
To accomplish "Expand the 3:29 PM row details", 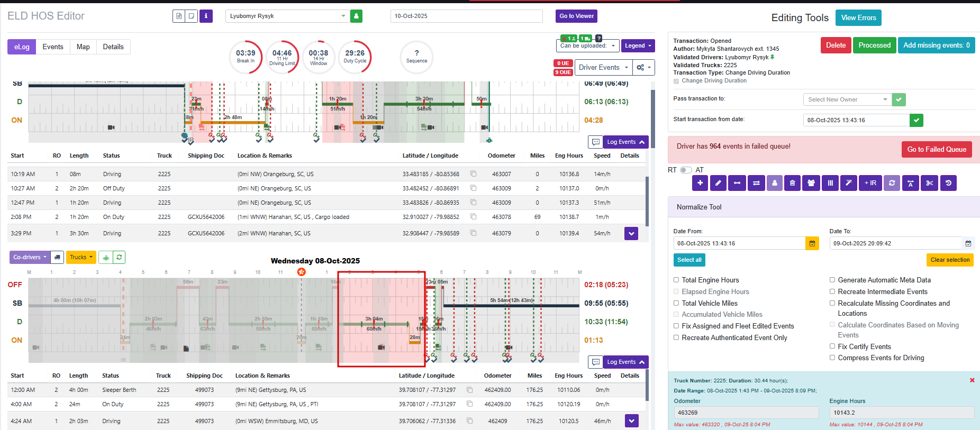I will 631,233.
